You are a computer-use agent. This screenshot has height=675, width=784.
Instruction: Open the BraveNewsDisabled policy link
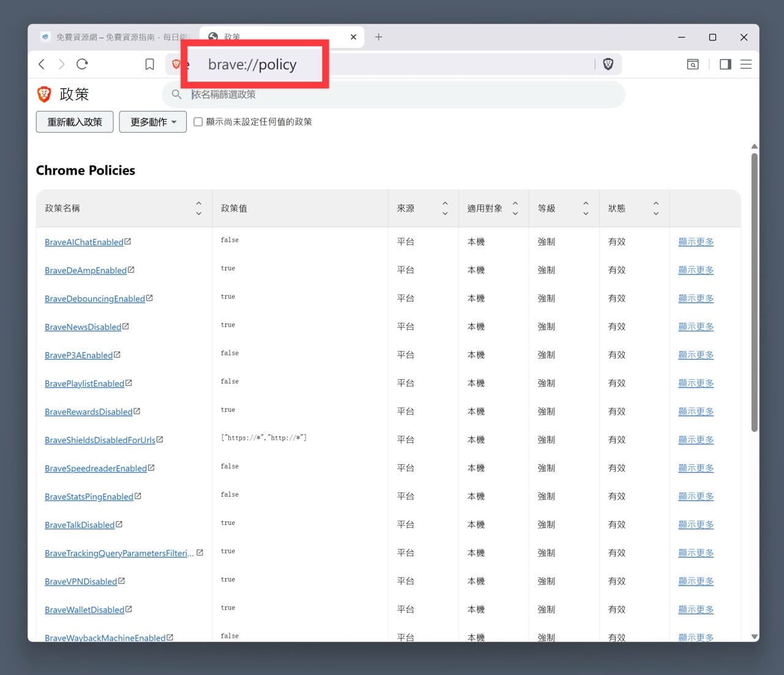coord(83,327)
